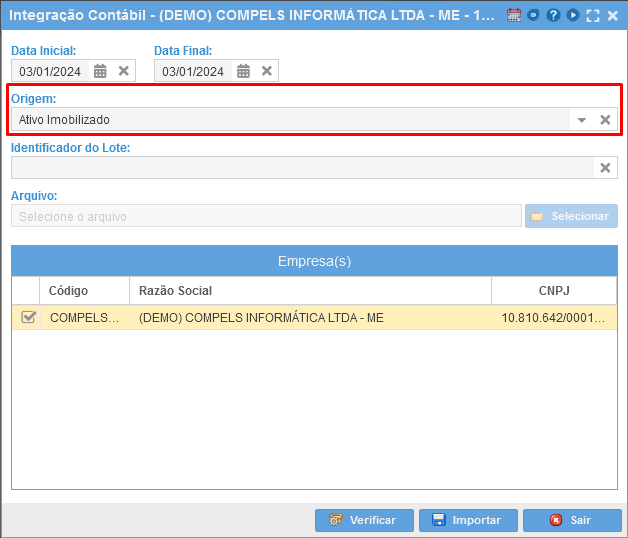Select the CNPJ '10.810.642/0001...' cell
Screen dimensions: 628x538
(x=554, y=318)
